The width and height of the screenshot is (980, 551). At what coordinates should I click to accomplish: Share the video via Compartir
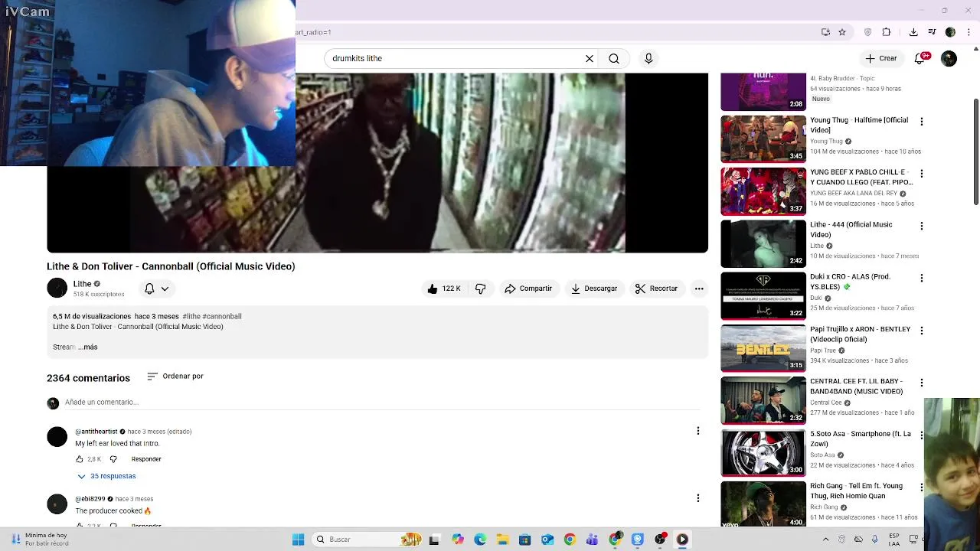[528, 289]
